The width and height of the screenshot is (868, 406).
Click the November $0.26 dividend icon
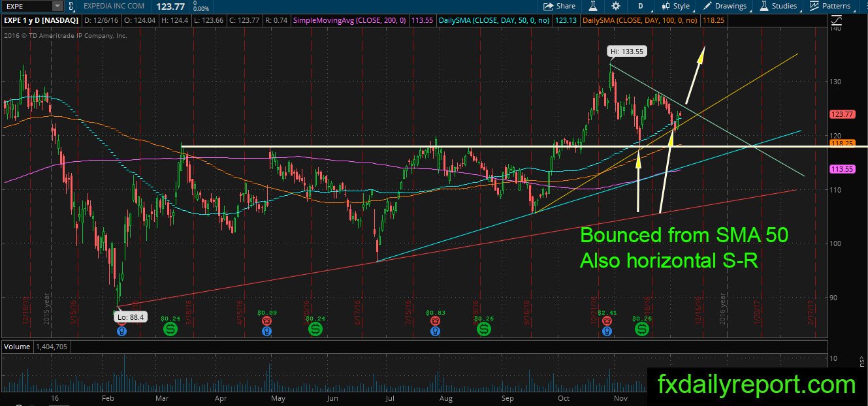642,330
